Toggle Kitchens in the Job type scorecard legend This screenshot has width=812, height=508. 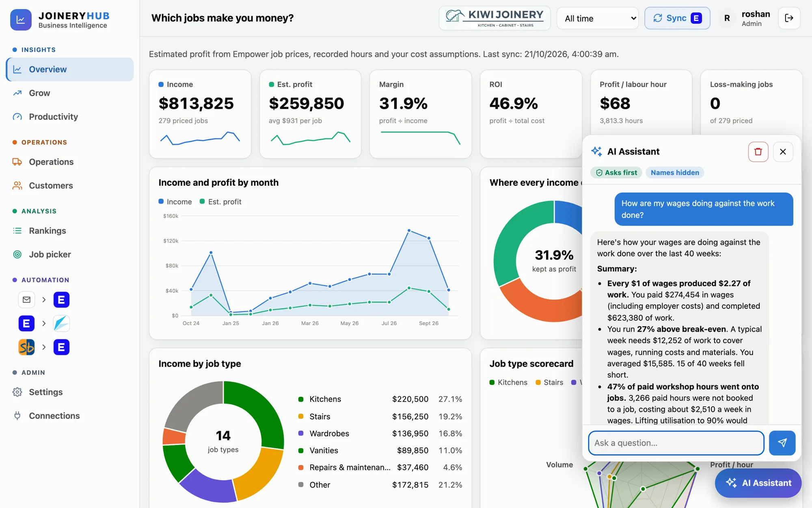[508, 382]
